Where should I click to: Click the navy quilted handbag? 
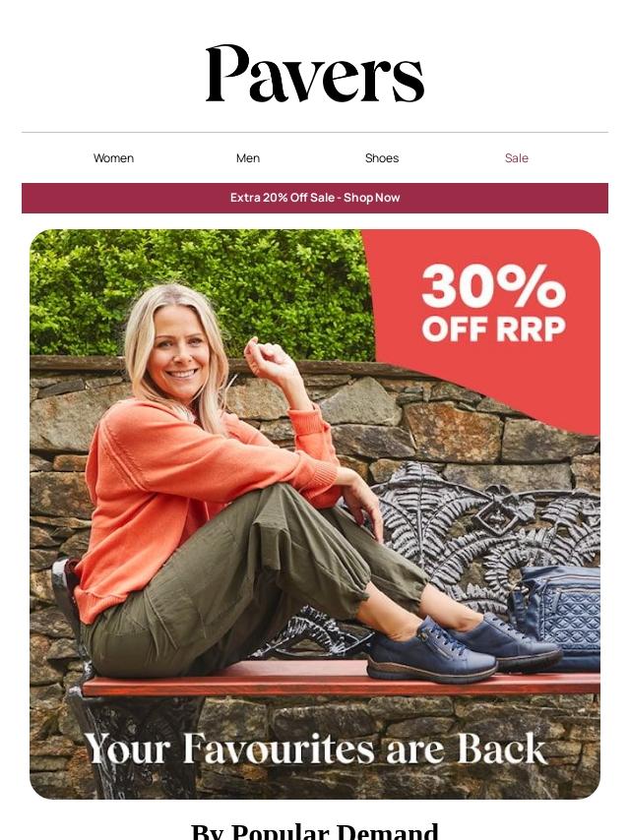coord(557,616)
